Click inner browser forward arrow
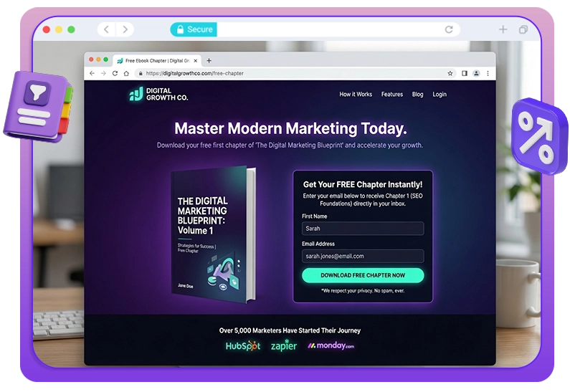Screen dimensions: 570x392 [x=103, y=73]
